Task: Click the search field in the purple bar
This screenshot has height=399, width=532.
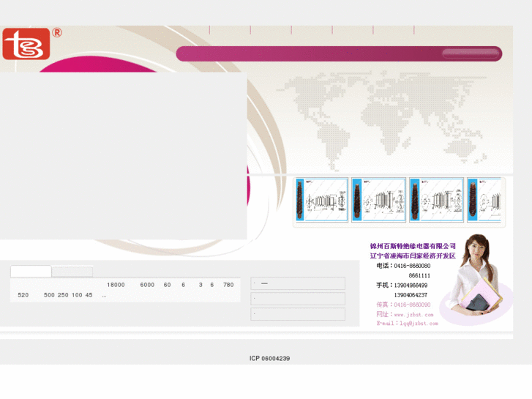Action: (471, 53)
